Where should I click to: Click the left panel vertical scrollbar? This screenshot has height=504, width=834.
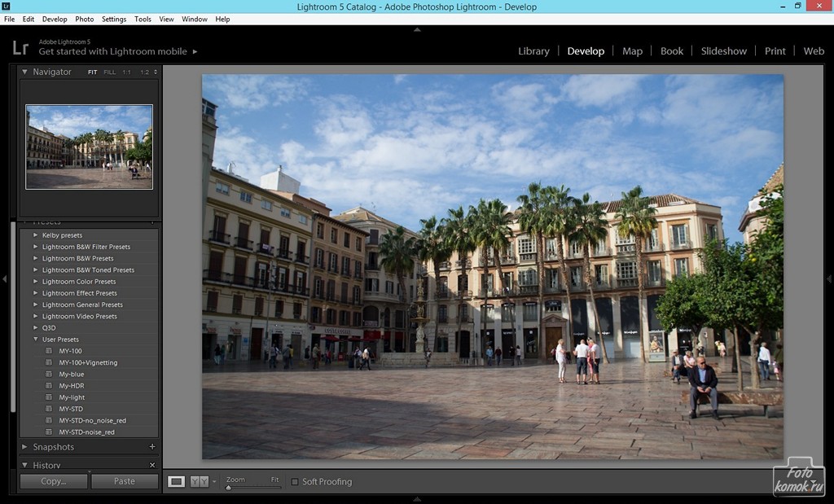click(x=13, y=317)
